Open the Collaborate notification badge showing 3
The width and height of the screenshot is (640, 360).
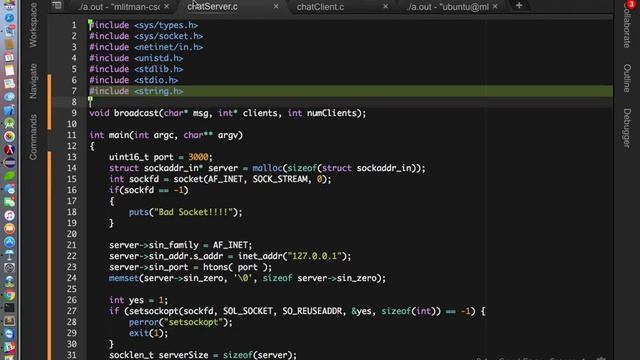click(631, 4)
